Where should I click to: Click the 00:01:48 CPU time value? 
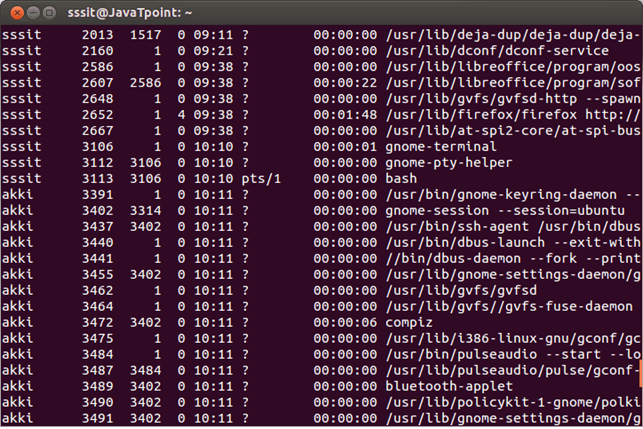tap(345, 115)
